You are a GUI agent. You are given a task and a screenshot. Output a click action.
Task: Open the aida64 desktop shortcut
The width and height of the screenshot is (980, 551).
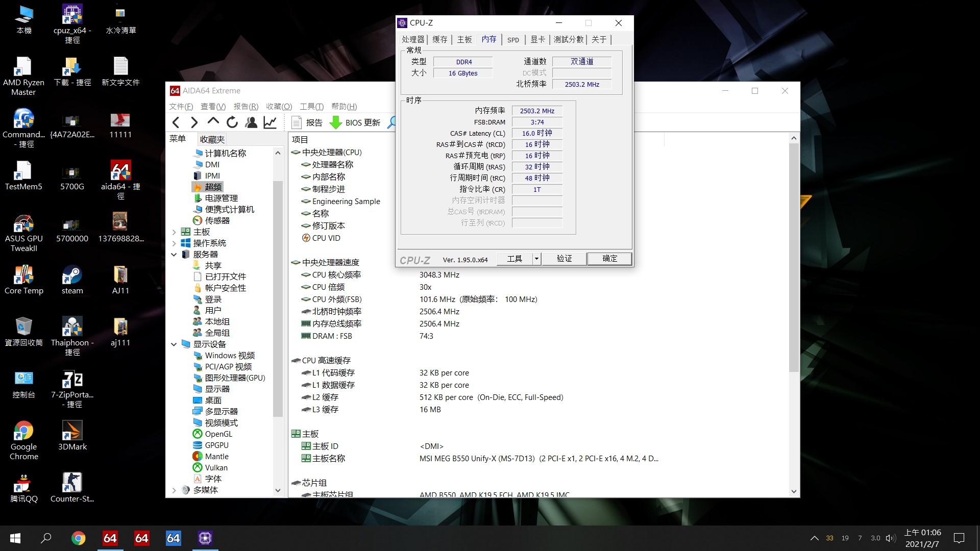click(120, 181)
